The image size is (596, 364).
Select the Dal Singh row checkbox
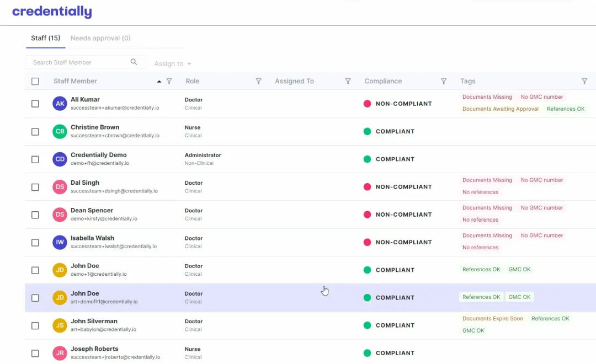(35, 187)
